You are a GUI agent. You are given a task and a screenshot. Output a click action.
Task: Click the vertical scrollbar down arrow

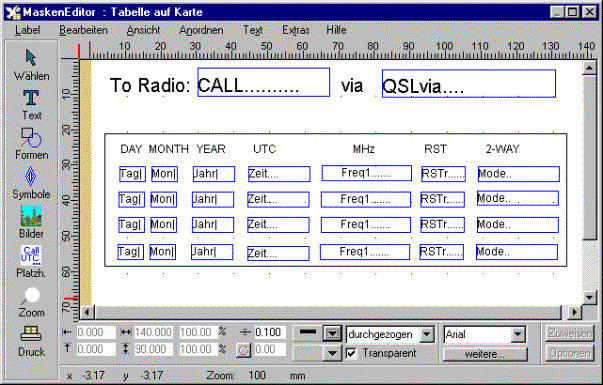click(590, 297)
